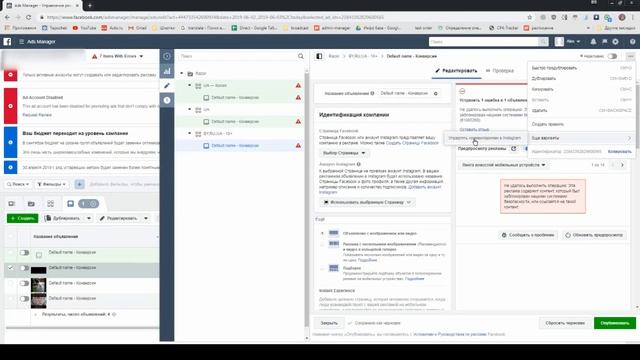Click the warning icon on the UA — Копия row

(x=298, y=85)
